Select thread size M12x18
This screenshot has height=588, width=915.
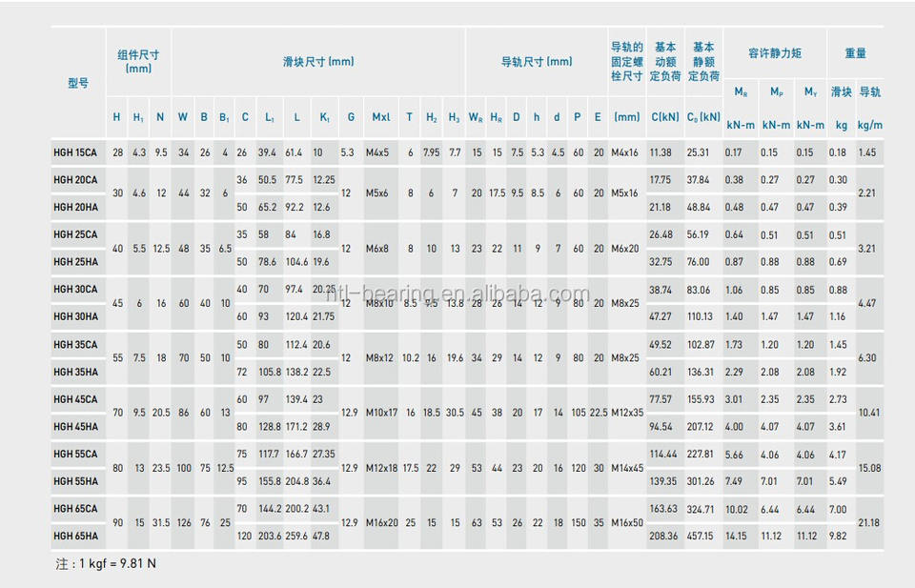coord(381,468)
